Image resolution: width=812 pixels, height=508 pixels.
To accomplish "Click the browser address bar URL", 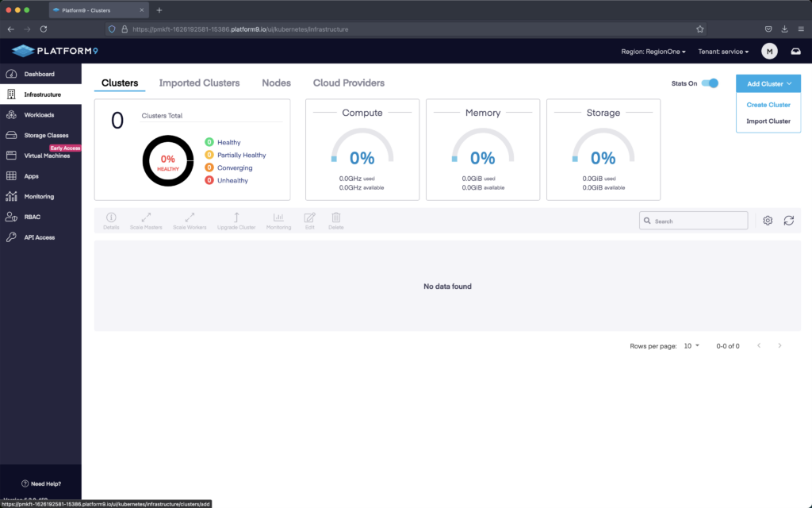I will (240, 29).
